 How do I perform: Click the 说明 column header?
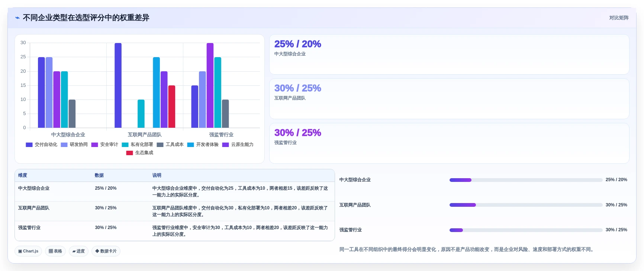pyautogui.click(x=157, y=176)
